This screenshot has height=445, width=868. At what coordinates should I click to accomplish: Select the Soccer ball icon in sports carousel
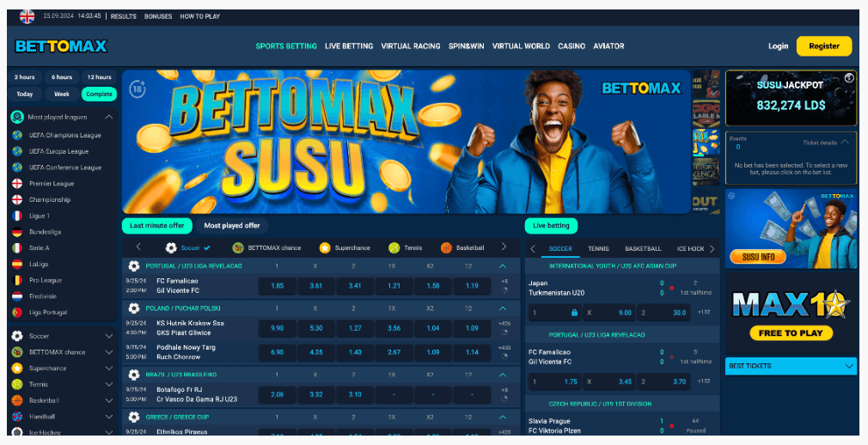[171, 247]
